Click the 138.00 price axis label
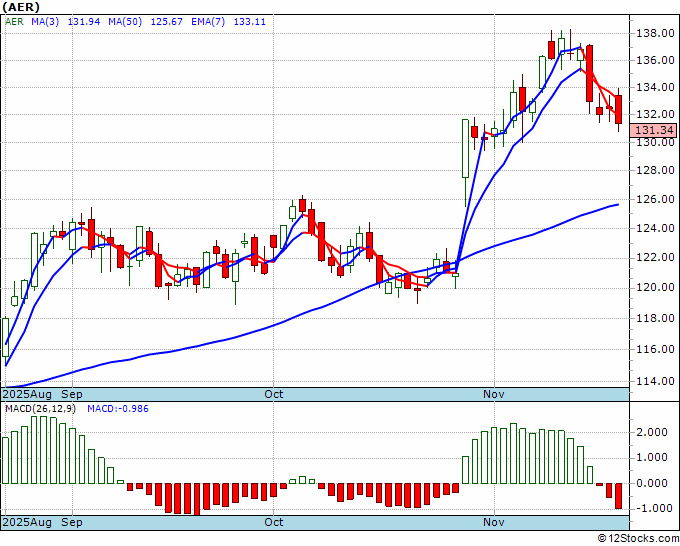Screen dimensions: 680x546 pos(655,33)
